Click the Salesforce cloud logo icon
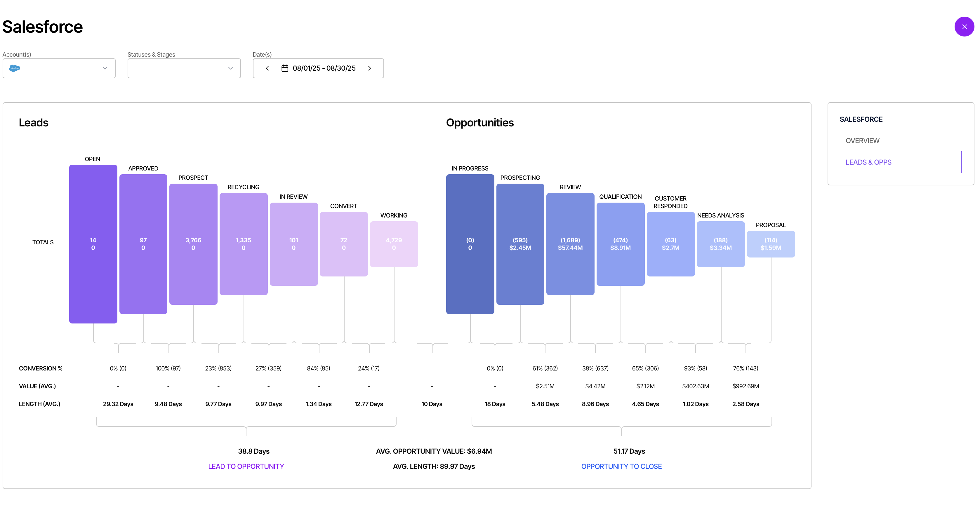The width and height of the screenshot is (980, 522). click(15, 68)
